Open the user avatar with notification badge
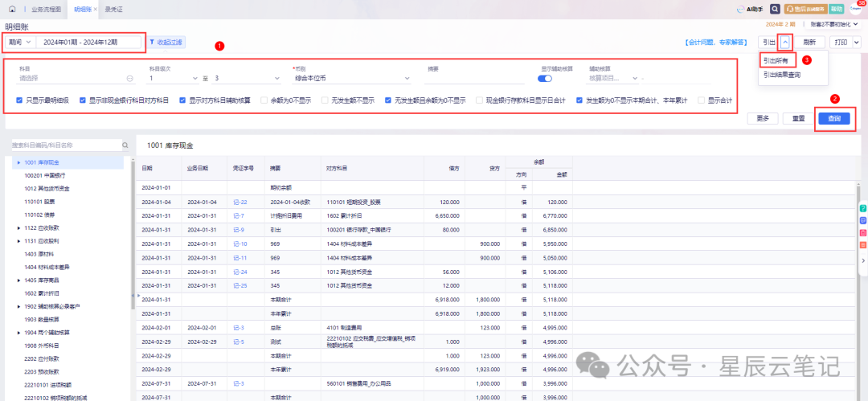868x401 pixels. (857, 8)
